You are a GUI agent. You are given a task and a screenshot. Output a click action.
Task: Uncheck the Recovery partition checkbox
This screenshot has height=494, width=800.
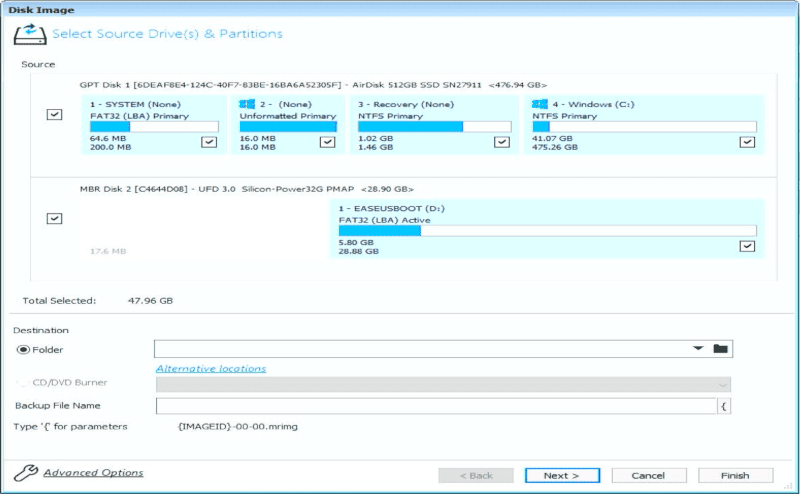coord(501,142)
